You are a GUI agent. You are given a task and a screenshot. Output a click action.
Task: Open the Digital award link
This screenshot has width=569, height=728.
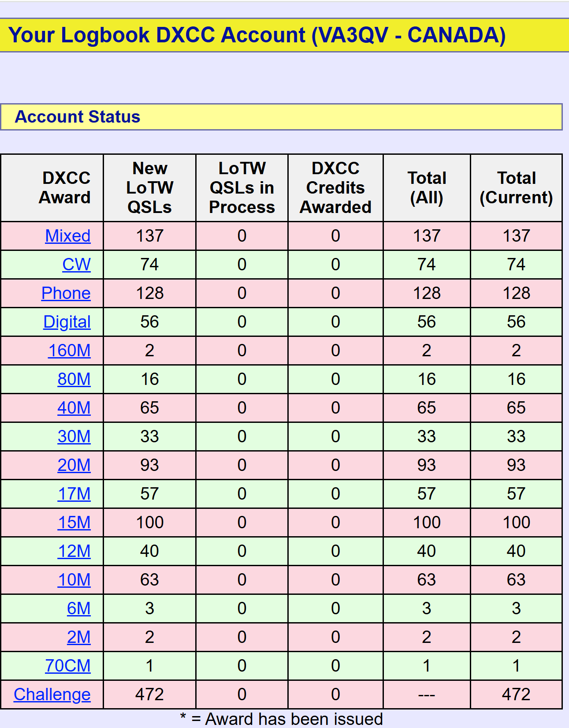click(x=67, y=322)
